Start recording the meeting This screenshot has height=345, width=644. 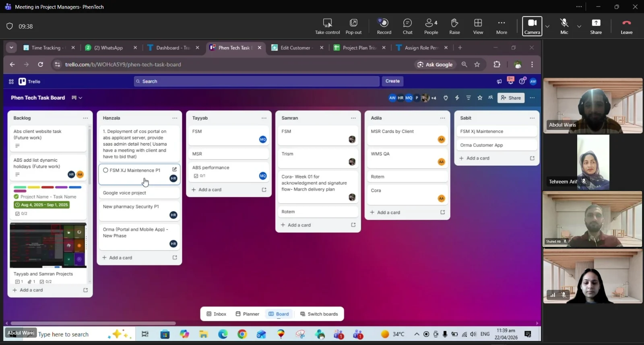click(384, 26)
